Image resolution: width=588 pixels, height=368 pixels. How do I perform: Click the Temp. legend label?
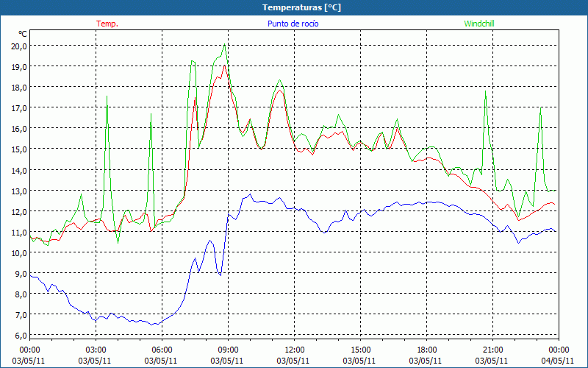coord(107,24)
